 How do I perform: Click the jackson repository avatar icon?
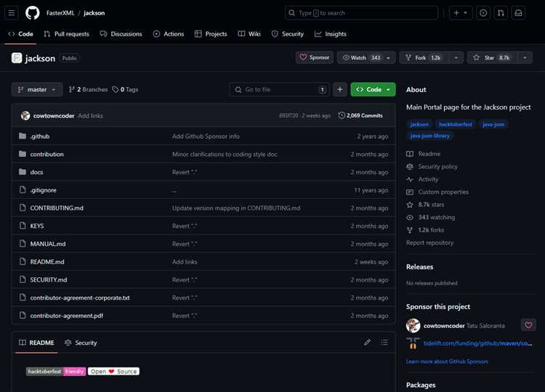[17, 58]
